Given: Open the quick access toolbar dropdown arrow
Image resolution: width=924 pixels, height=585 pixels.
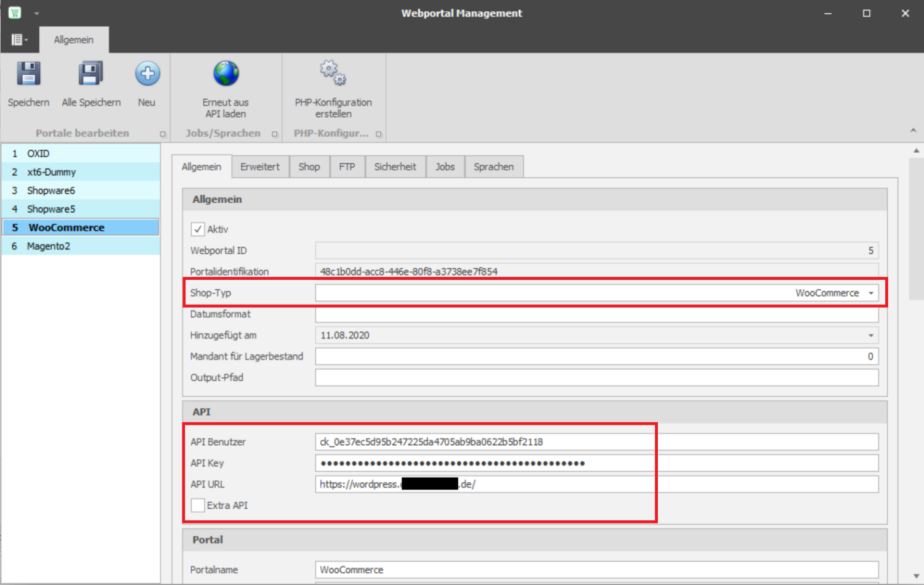Looking at the screenshot, I should 36,13.
